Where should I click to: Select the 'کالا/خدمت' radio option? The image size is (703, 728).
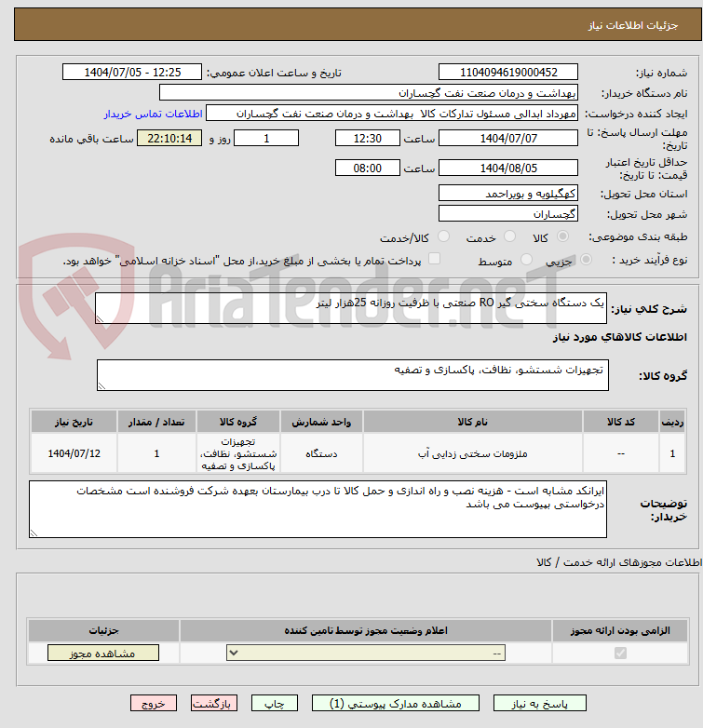click(443, 237)
